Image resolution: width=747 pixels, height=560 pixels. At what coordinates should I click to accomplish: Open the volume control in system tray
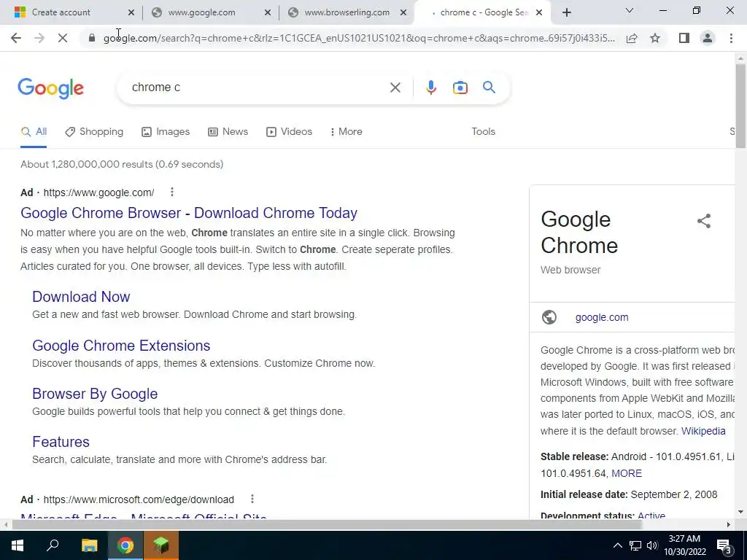tap(652, 545)
